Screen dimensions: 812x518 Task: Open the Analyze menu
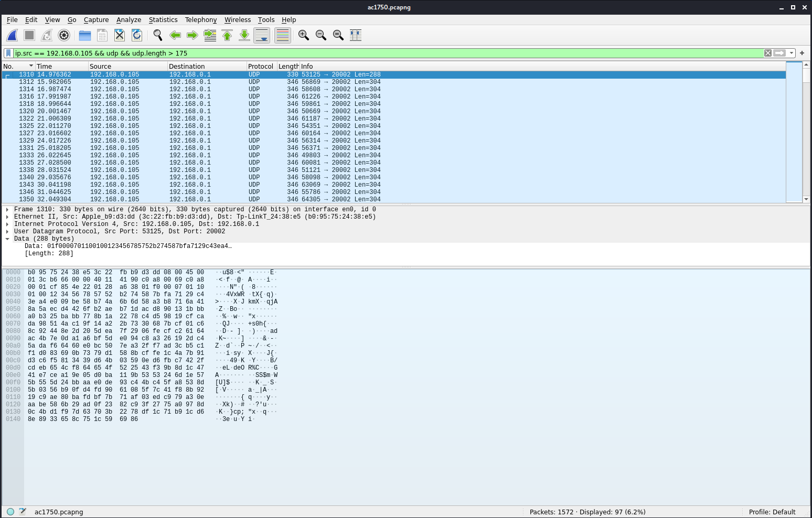[129, 19]
